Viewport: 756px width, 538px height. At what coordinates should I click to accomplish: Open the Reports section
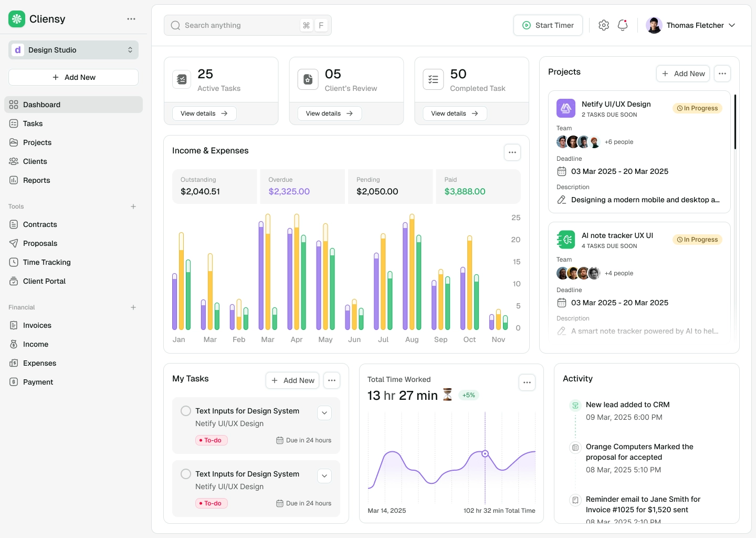(x=36, y=180)
